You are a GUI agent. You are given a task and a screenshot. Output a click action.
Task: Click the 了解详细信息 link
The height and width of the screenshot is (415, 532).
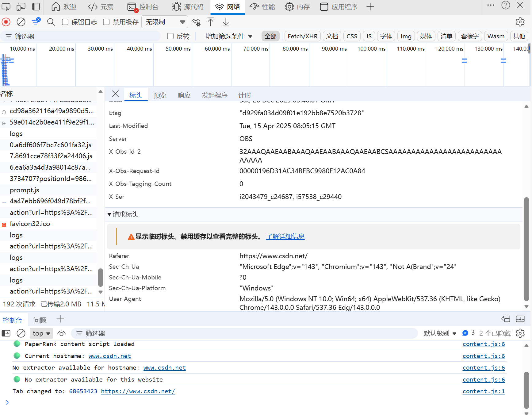[x=285, y=236]
